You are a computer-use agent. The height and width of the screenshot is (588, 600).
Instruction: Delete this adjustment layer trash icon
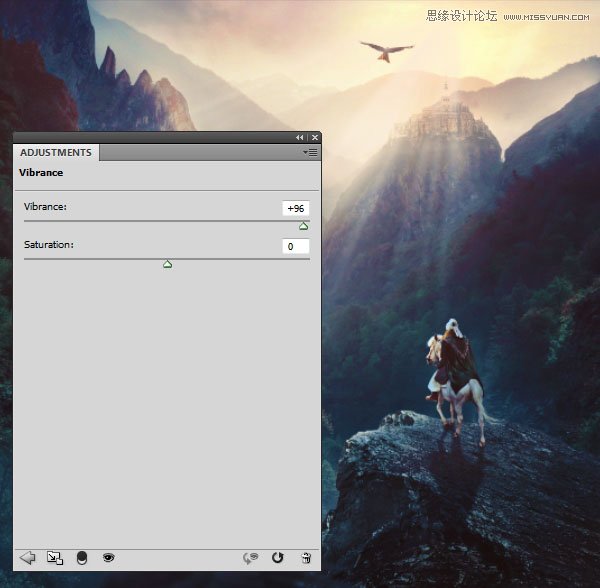coord(306,558)
